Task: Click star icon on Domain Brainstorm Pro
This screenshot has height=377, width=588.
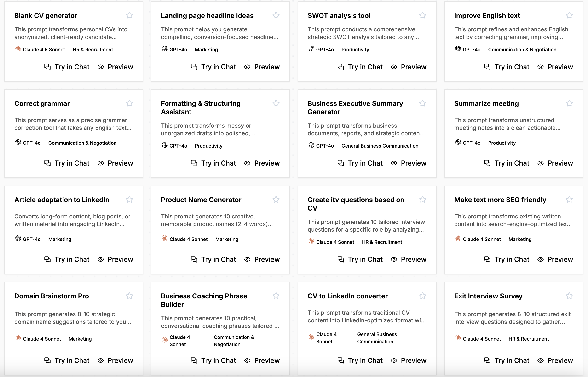Action: tap(129, 296)
